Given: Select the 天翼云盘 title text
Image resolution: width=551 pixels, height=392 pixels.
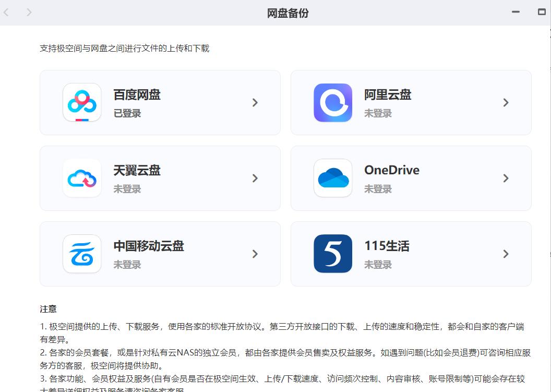Looking at the screenshot, I should pyautogui.click(x=137, y=171).
